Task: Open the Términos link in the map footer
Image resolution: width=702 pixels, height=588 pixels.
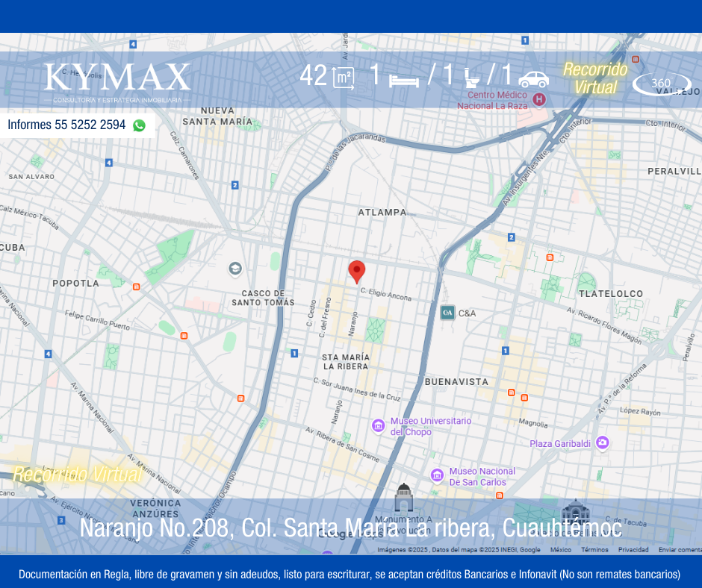Action: (594, 550)
